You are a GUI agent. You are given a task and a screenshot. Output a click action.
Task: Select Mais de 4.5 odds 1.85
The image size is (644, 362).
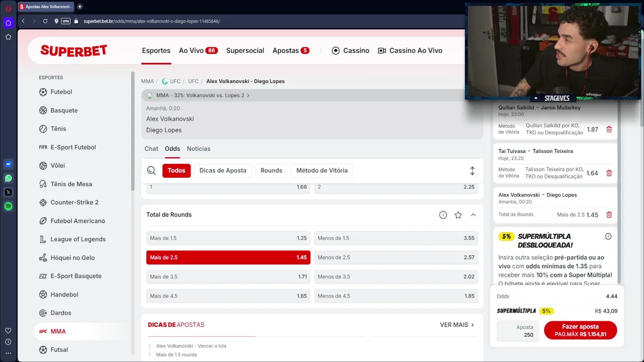tap(228, 296)
